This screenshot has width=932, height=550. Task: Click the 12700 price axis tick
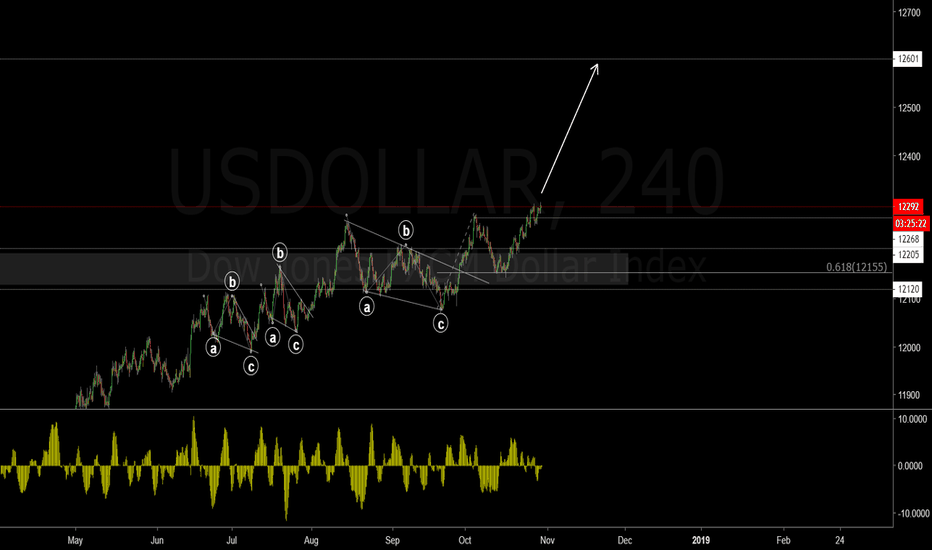click(909, 12)
